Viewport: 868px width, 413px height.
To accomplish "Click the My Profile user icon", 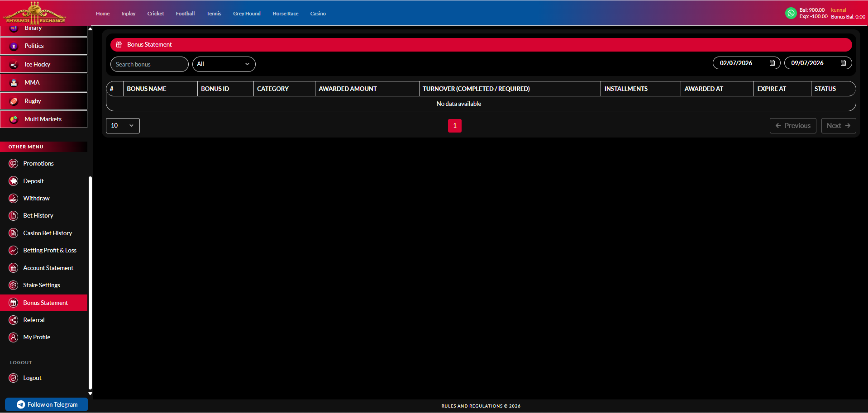I will tap(14, 337).
